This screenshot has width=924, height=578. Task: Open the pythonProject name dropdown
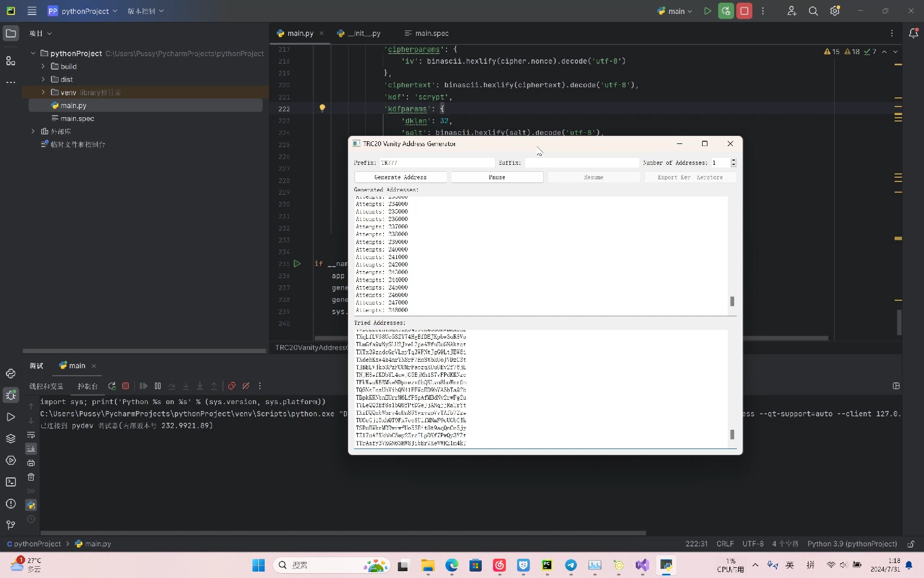(x=82, y=11)
